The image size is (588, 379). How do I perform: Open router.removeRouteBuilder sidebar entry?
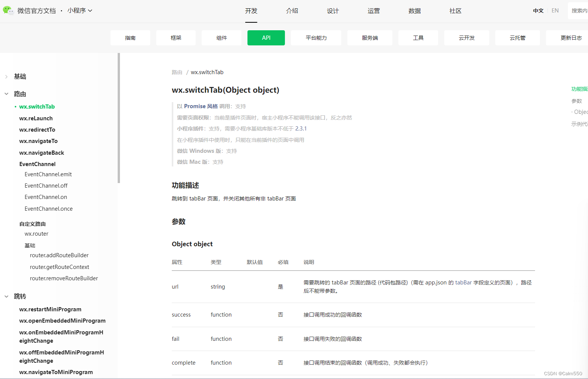tap(64, 278)
